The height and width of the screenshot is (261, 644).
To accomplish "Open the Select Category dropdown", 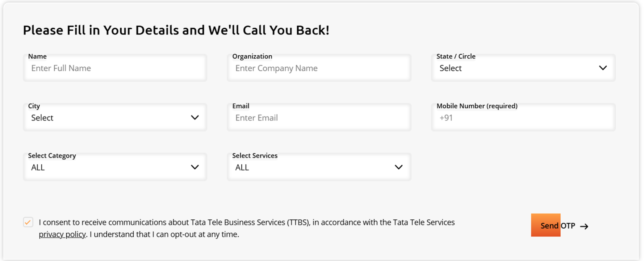I will (115, 167).
